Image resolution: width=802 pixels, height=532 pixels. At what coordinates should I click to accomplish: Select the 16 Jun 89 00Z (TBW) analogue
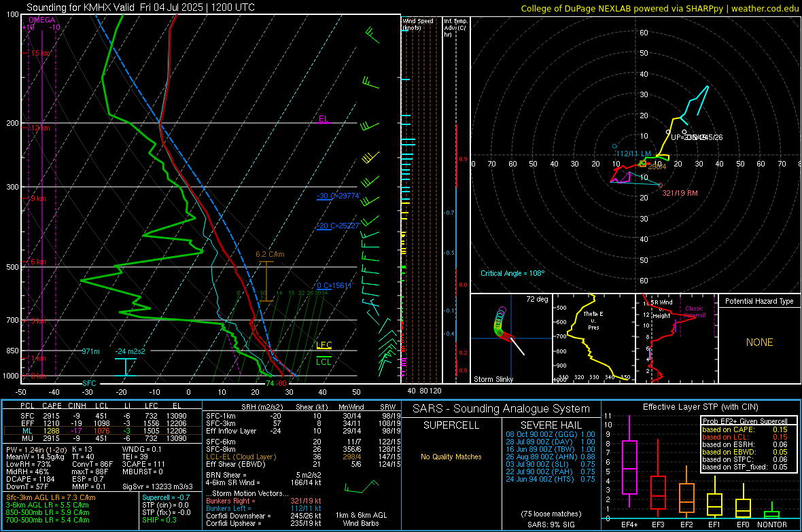tap(551, 449)
